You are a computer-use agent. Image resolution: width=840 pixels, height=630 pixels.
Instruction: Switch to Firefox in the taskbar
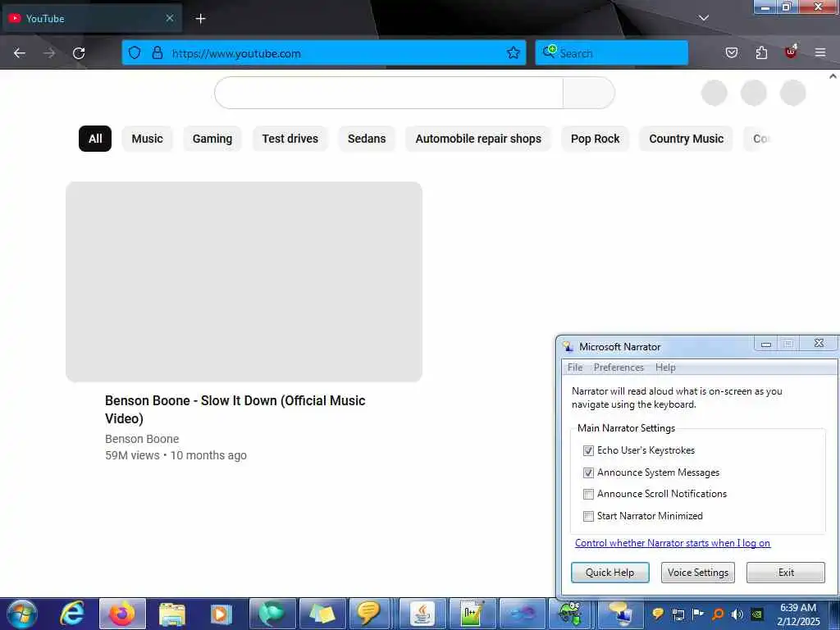[x=122, y=614]
